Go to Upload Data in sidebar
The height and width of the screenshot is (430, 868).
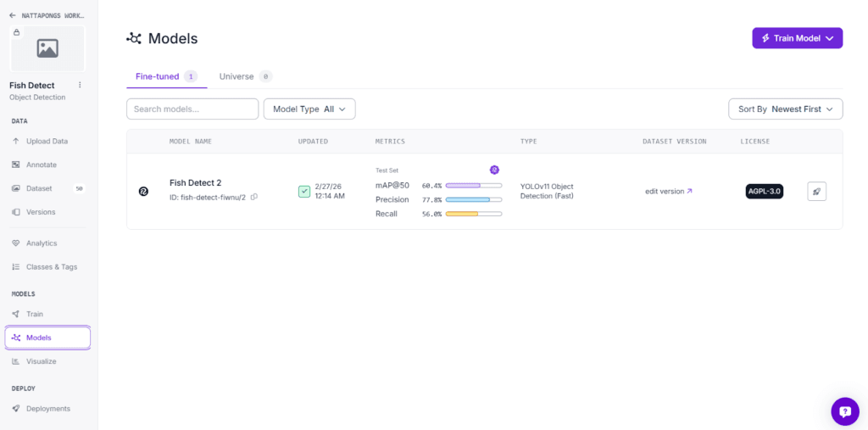coord(47,141)
